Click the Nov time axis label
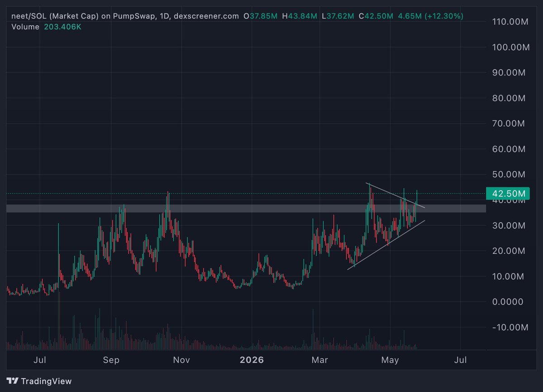The image size is (543, 392). click(x=181, y=360)
